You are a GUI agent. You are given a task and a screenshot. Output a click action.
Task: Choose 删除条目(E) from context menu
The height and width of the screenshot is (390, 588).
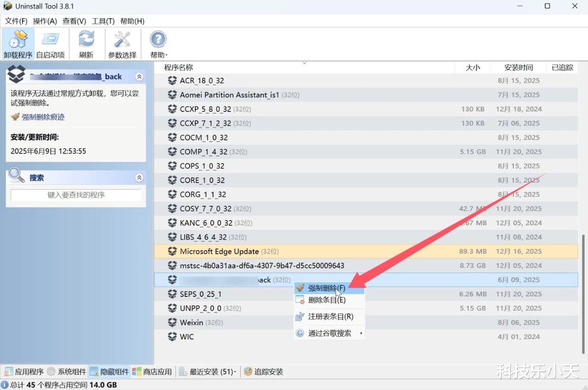[329, 300]
